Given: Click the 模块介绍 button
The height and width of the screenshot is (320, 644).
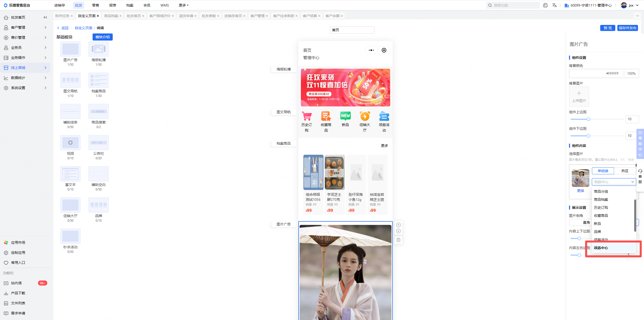Looking at the screenshot, I should (x=103, y=37).
